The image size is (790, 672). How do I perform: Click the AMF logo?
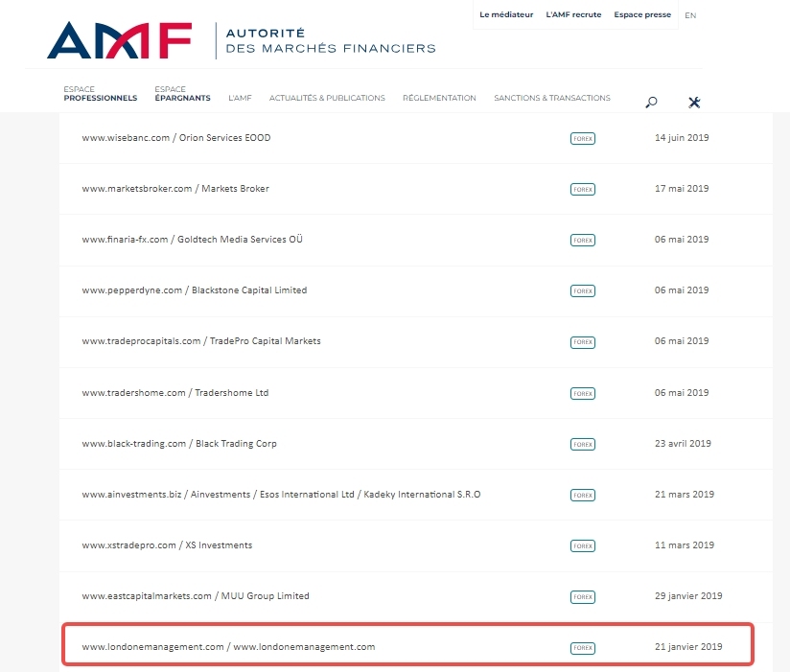tap(120, 39)
